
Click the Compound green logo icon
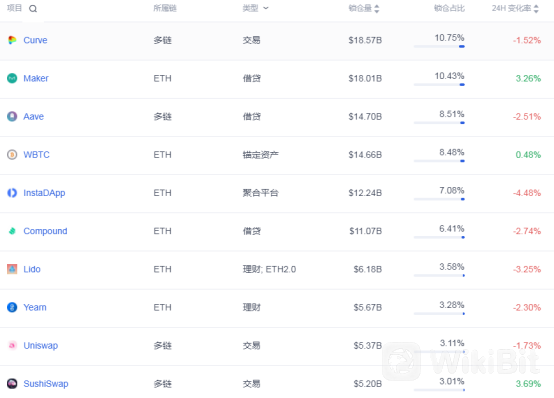12,231
